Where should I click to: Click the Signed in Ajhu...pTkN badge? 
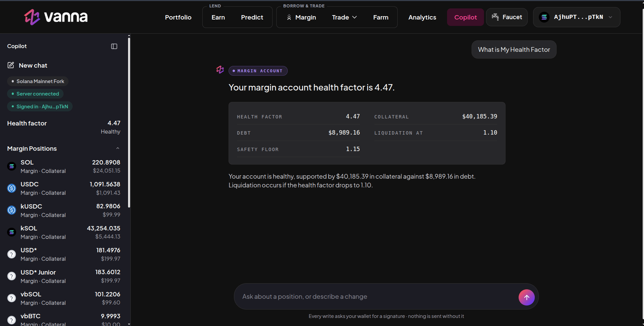click(40, 106)
